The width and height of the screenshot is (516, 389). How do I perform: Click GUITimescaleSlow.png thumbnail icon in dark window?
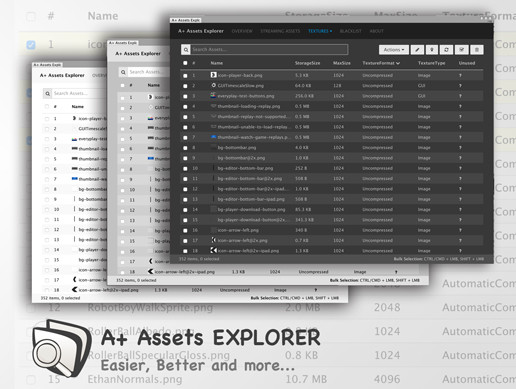click(214, 85)
